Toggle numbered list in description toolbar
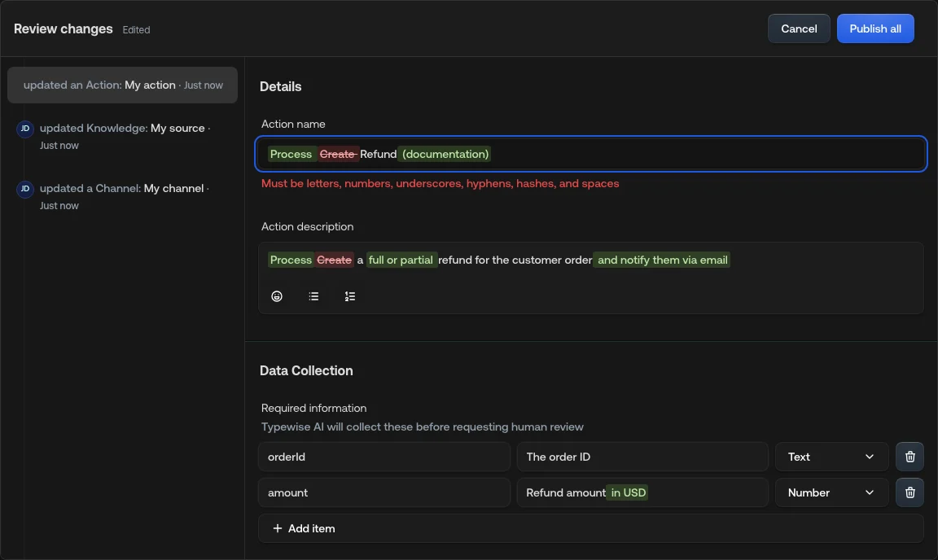 click(350, 296)
